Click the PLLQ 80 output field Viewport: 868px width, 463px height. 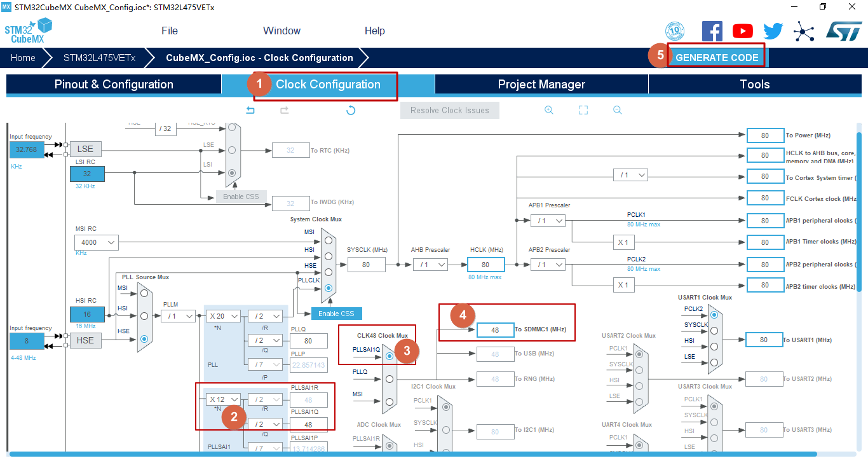pos(309,341)
